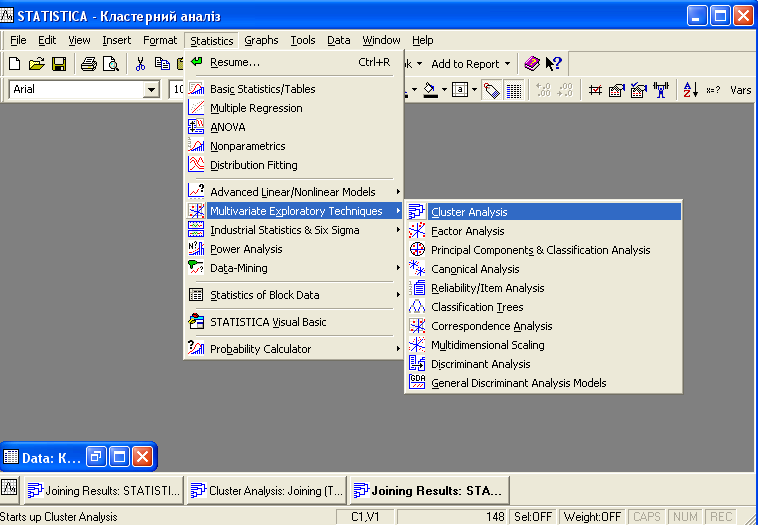758x525 pixels.
Task: Open the Data menu
Action: pos(338,40)
